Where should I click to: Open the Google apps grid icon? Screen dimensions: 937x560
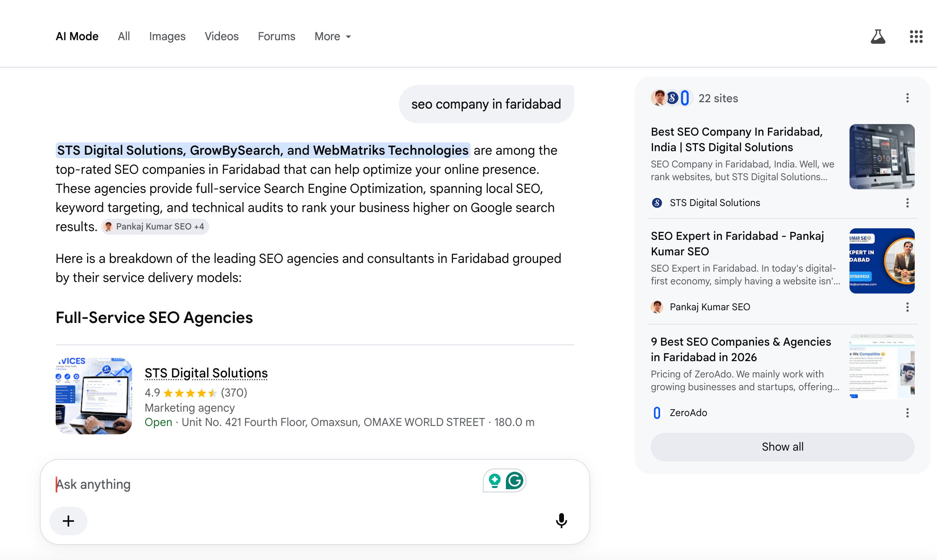point(916,37)
